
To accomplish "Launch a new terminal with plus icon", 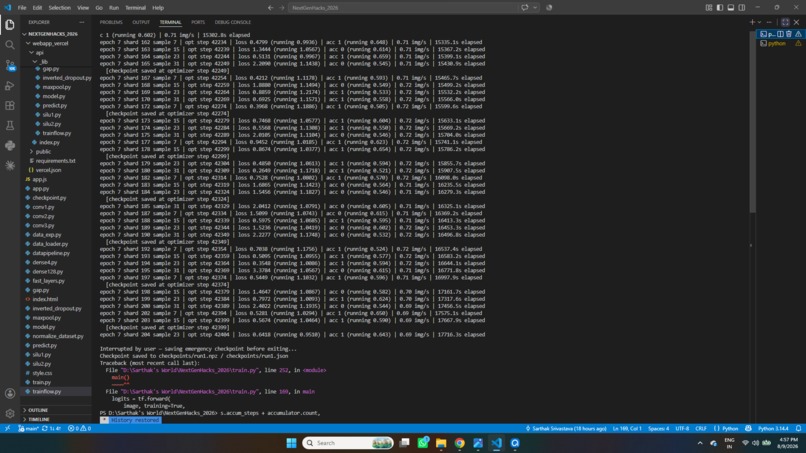I will coord(752,22).
